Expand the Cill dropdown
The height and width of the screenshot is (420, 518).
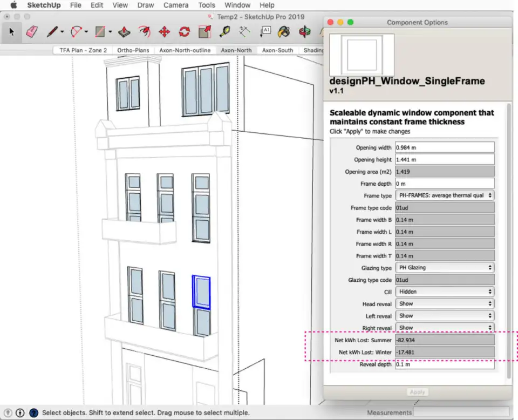[445, 292]
